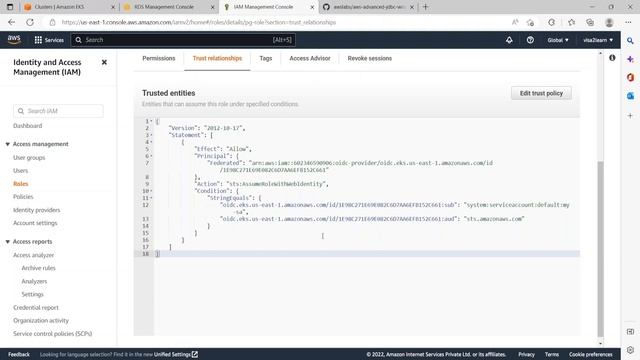Fold the Statement array at line 3
Image resolution: width=640 pixels, height=360 pixels.
click(151, 135)
